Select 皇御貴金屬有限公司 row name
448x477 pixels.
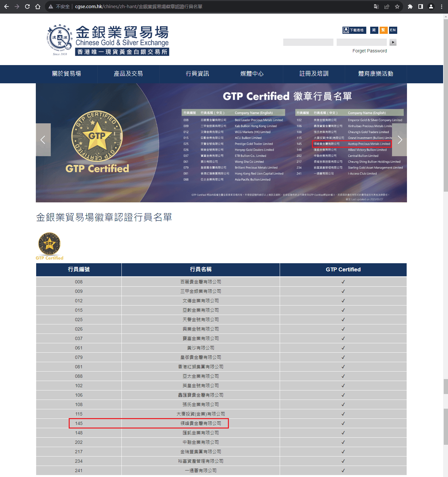click(x=201, y=357)
